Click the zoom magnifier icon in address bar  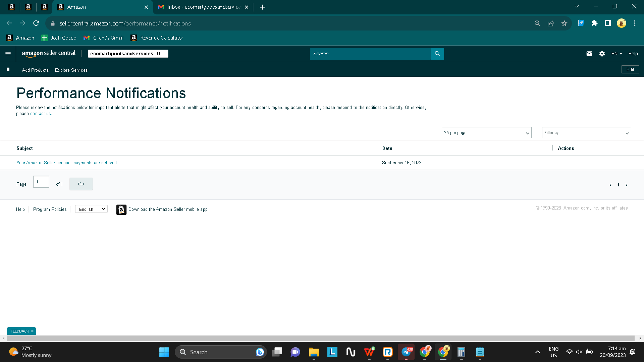537,23
